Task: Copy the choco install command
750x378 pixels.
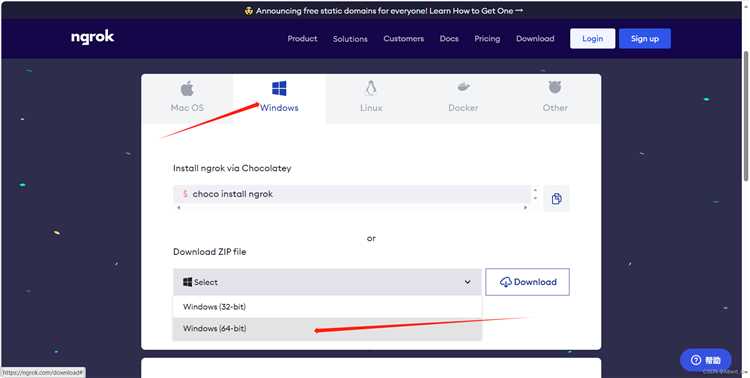Action: pyautogui.click(x=556, y=199)
